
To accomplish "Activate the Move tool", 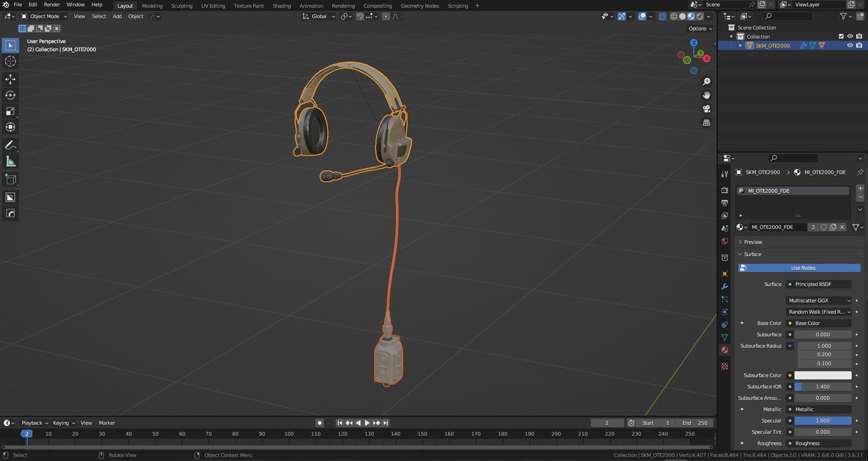I will tap(10, 79).
